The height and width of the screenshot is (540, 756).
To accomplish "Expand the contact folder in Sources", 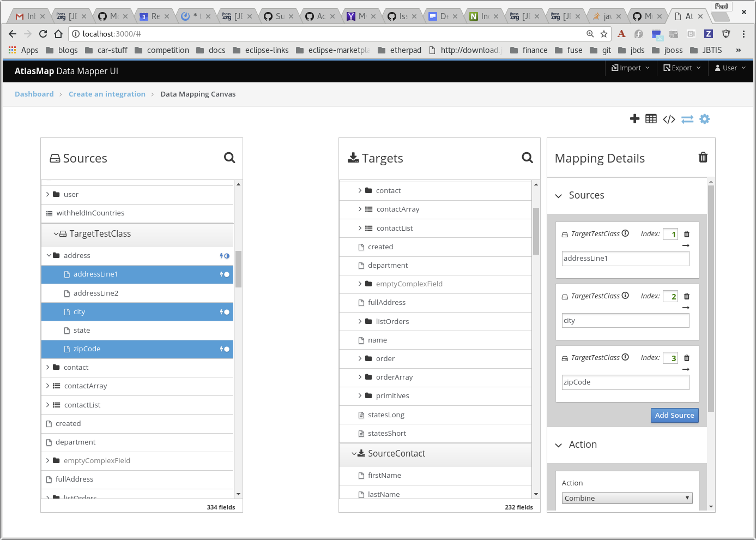I will (x=48, y=367).
